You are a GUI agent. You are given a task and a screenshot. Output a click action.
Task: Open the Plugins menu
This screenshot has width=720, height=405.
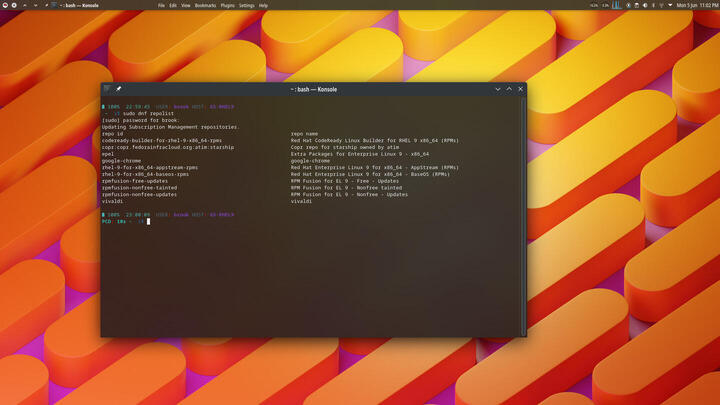click(227, 6)
